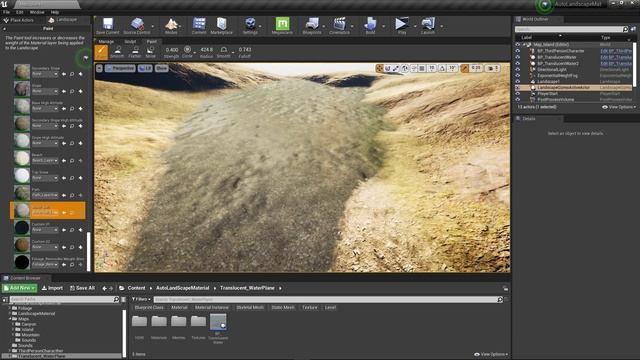
Task: Open the Perspective viewport mode dropdown
Action: [x=120, y=68]
